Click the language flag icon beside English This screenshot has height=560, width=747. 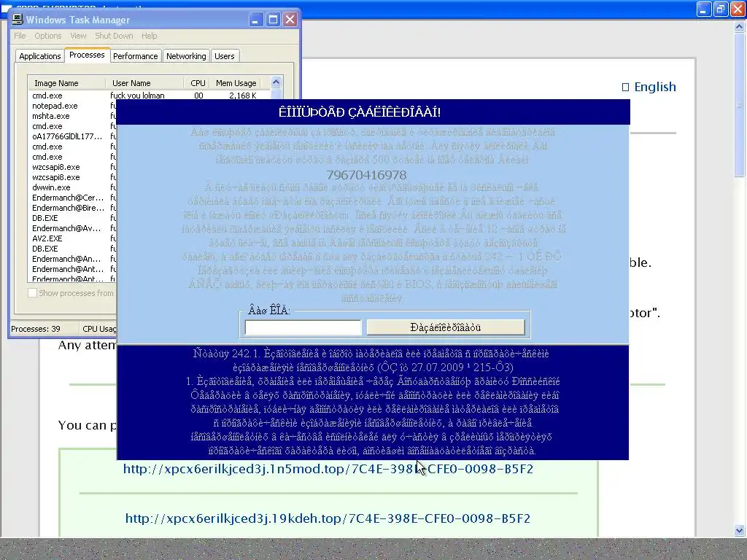[625, 87]
